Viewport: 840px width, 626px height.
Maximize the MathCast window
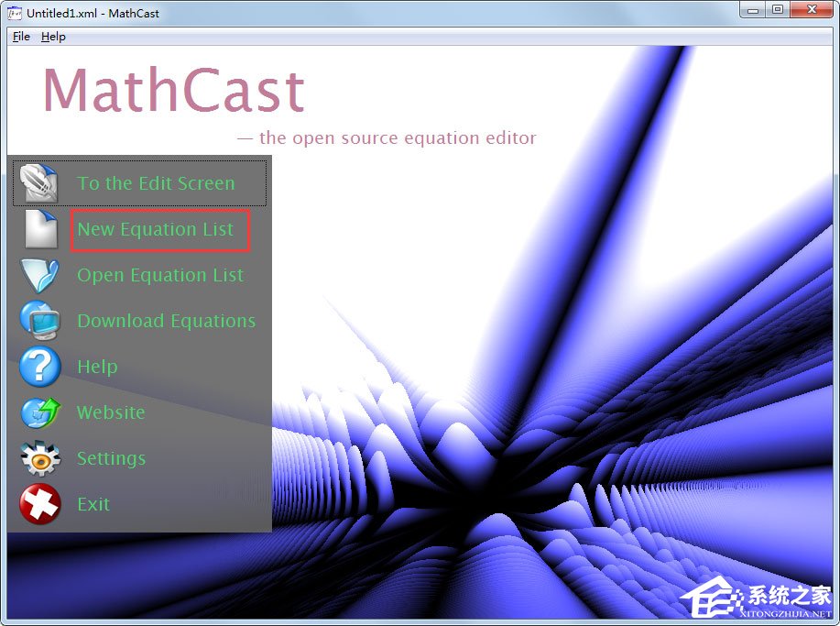[x=778, y=10]
